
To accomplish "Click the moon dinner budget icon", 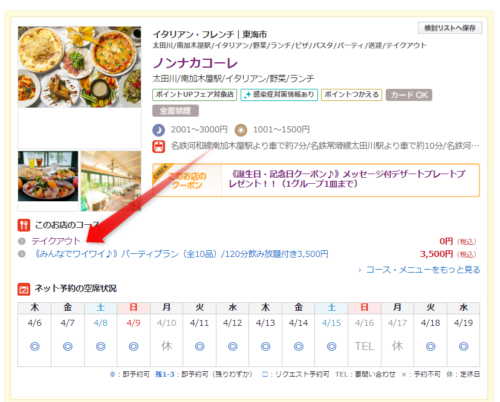I will tap(159, 130).
